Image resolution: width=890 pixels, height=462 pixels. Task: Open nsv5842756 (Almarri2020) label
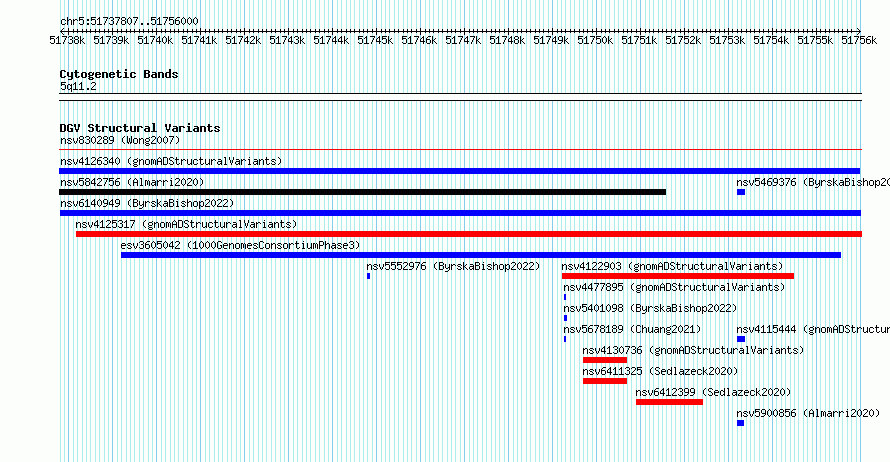(132, 182)
